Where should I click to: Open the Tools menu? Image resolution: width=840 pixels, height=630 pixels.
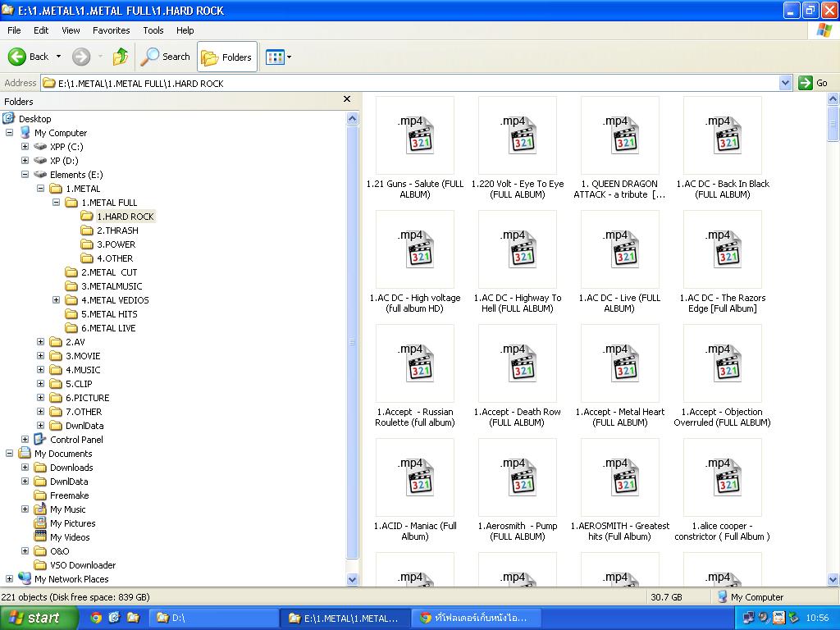coord(153,30)
